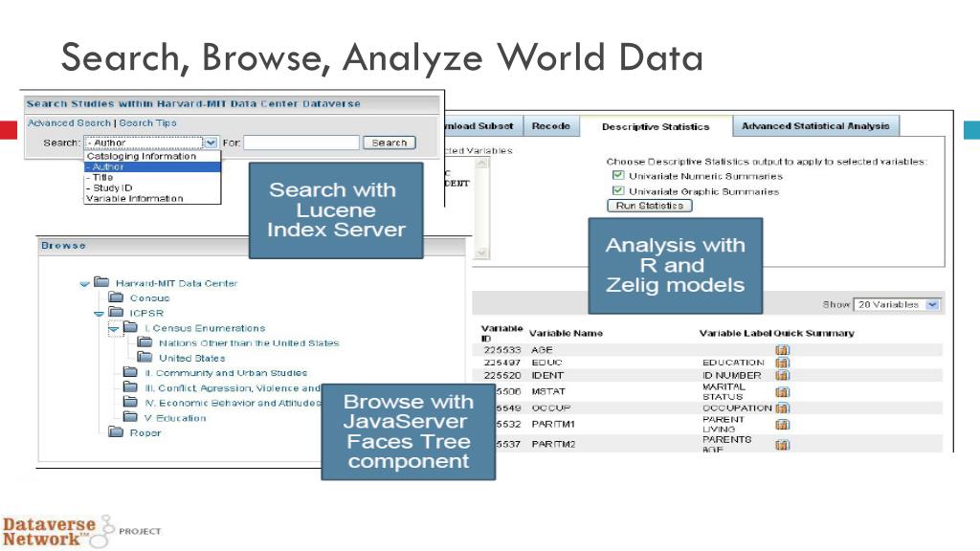Collapse Harvard-MIT Data Center tree node
The image size is (980, 551).
coord(85,284)
